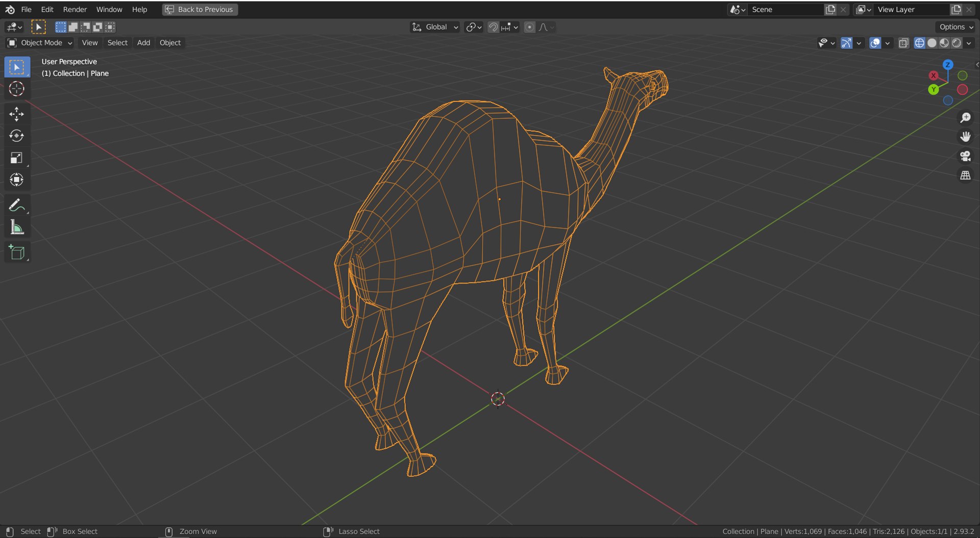Screen dimensions: 980x538
Task: Open the Render menu
Action: [75, 9]
